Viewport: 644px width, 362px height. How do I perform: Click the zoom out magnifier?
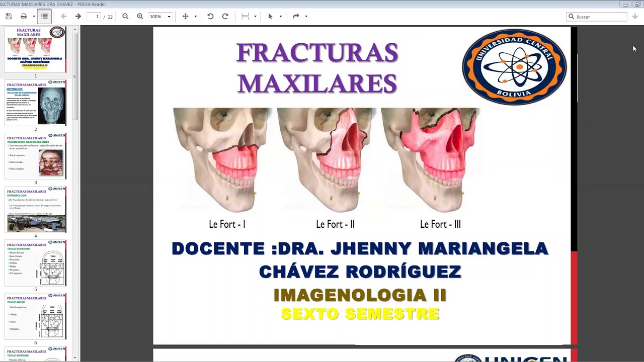(x=125, y=17)
